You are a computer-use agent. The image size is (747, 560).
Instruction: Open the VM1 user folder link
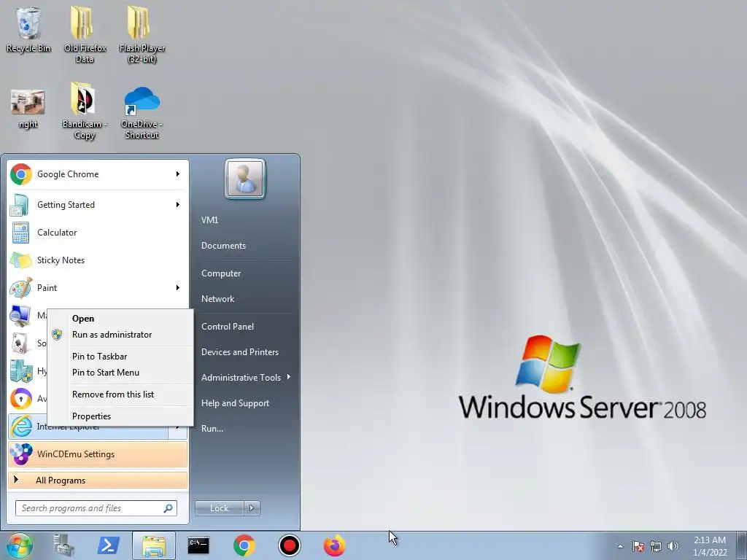tap(209, 220)
